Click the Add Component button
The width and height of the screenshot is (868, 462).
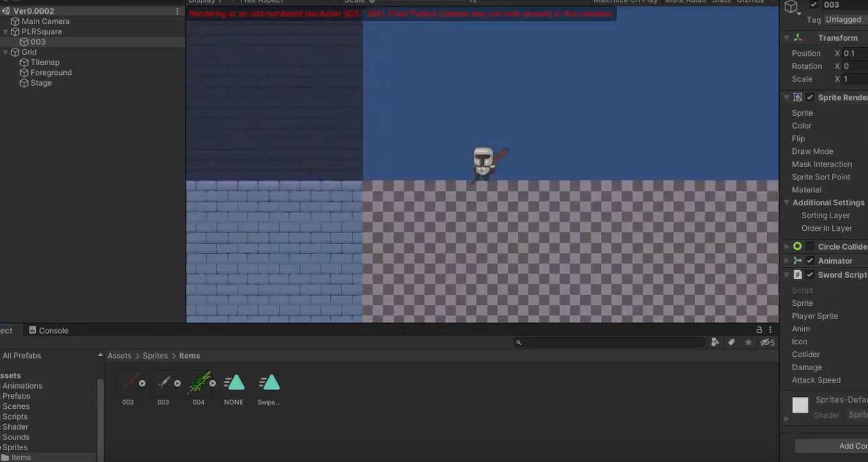point(838,446)
